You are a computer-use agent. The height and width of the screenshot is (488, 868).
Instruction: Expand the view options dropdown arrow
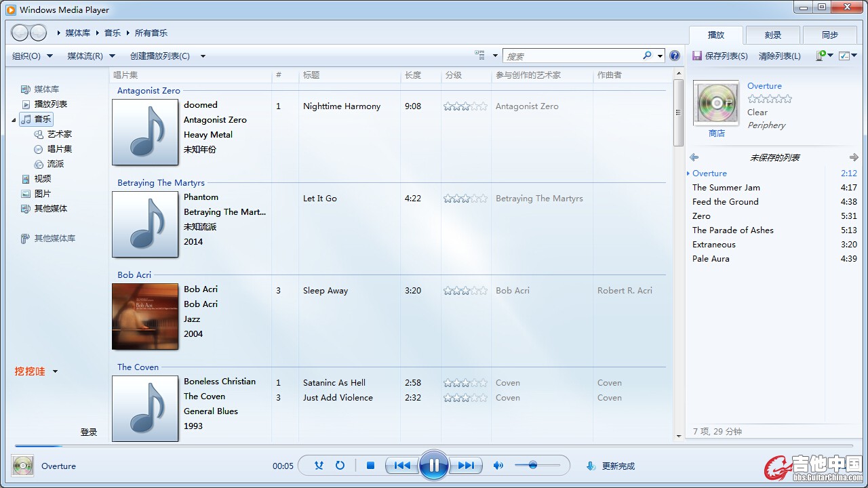[495, 56]
